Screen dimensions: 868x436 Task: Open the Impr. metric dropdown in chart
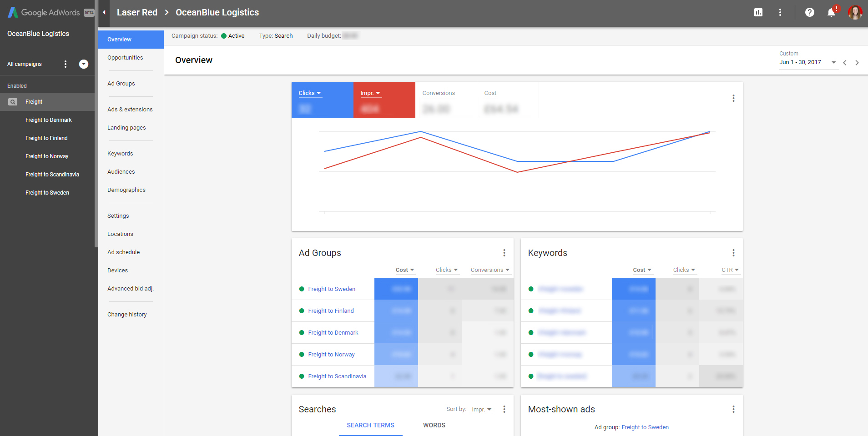(370, 93)
